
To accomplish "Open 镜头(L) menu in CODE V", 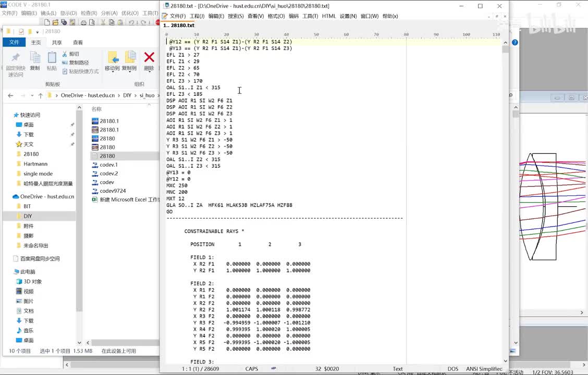I will pyautogui.click(x=48, y=13).
